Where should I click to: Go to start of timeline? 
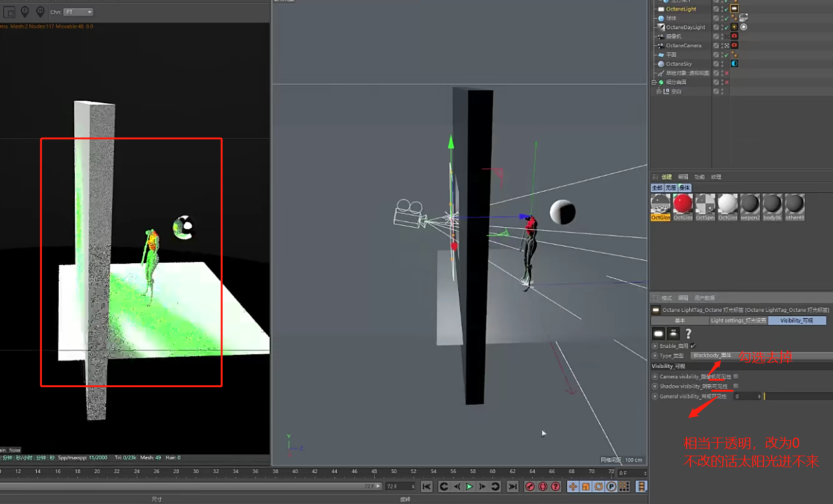[x=427, y=487]
